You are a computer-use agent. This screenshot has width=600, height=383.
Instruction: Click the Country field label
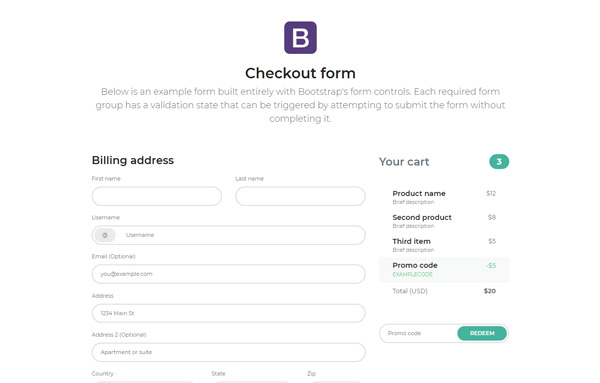[103, 373]
